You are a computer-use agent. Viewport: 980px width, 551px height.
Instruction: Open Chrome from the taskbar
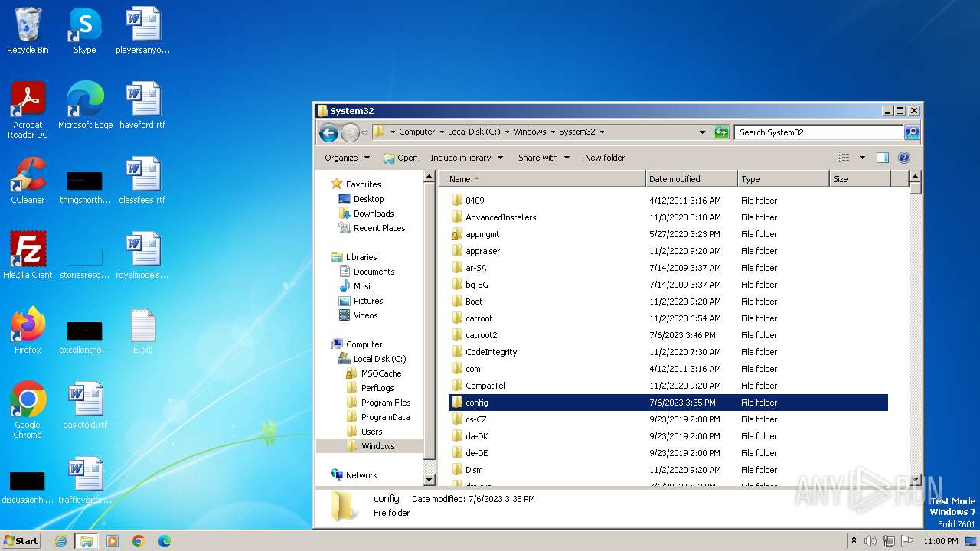[x=139, y=541]
